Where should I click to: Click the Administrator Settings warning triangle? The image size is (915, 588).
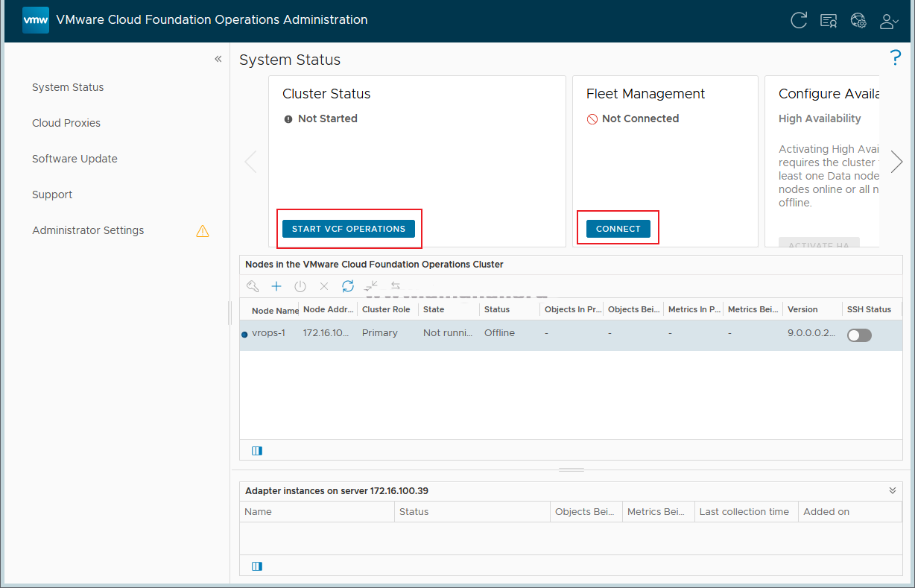point(203,231)
